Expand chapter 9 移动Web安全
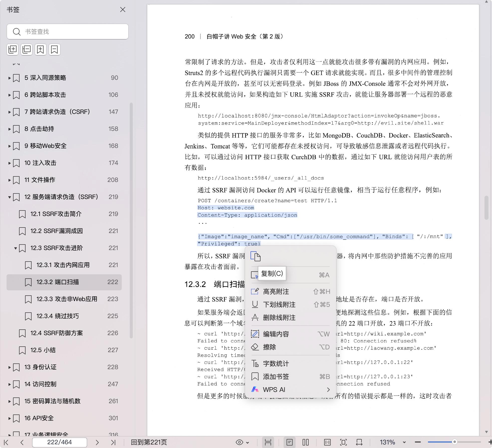 (10, 146)
